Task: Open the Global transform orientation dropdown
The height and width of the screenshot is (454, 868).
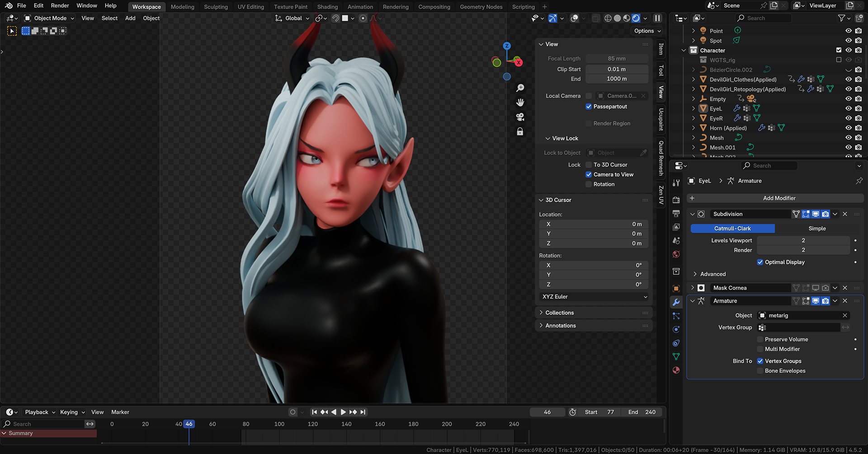Action: [x=292, y=18]
